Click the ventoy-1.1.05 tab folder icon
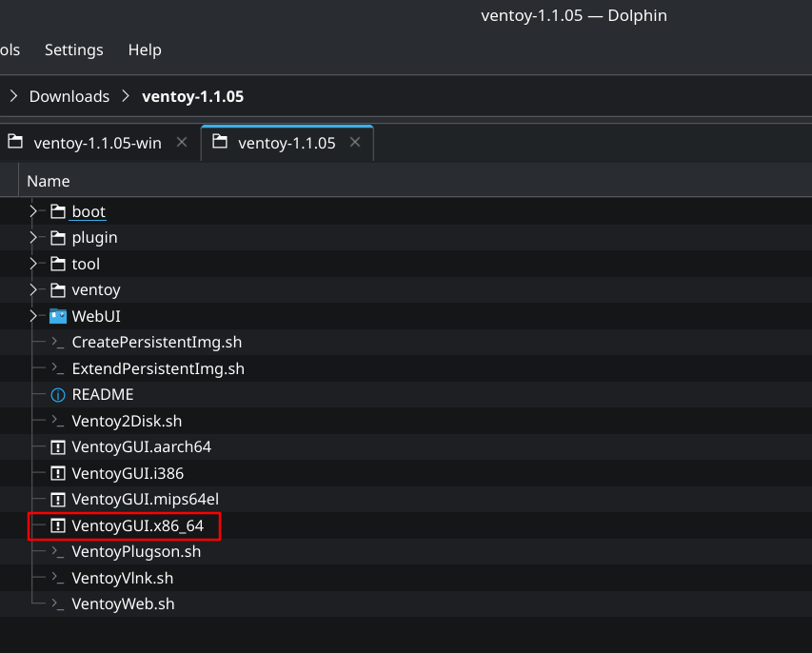Viewport: 812px width, 653px height. 220,142
